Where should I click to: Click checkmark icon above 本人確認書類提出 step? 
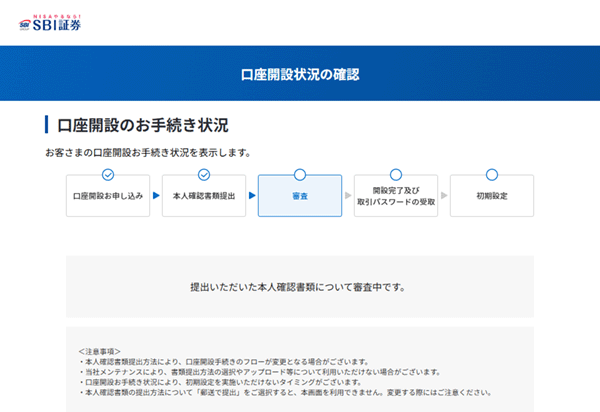pos(204,175)
